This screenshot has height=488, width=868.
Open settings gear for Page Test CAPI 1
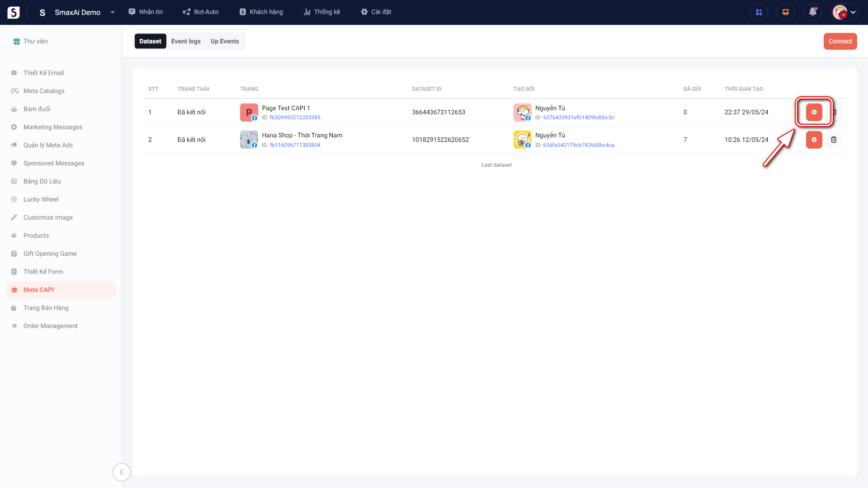tap(814, 112)
